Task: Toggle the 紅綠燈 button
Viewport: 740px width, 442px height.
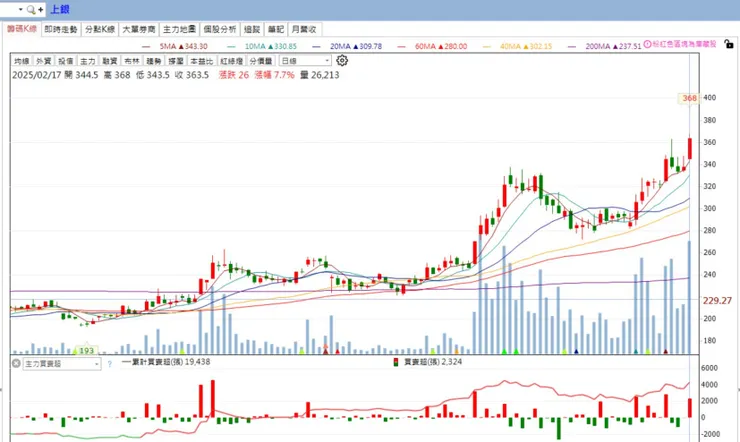Action: coord(232,61)
